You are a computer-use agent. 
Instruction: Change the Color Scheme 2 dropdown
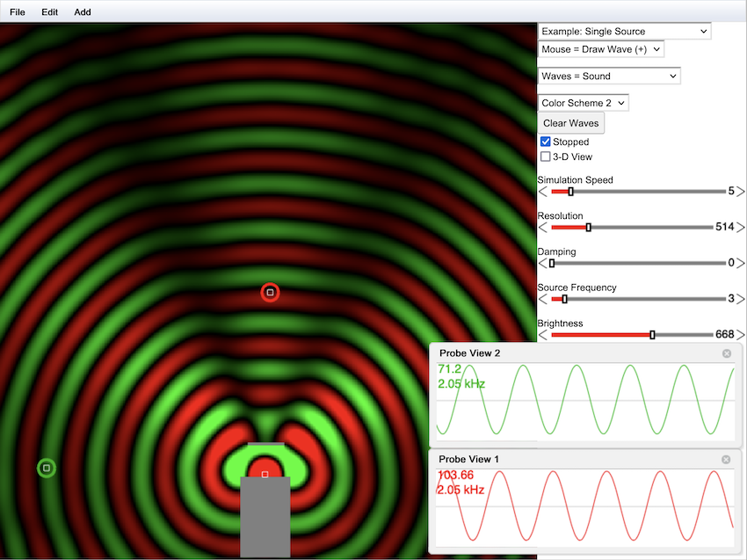pos(584,103)
